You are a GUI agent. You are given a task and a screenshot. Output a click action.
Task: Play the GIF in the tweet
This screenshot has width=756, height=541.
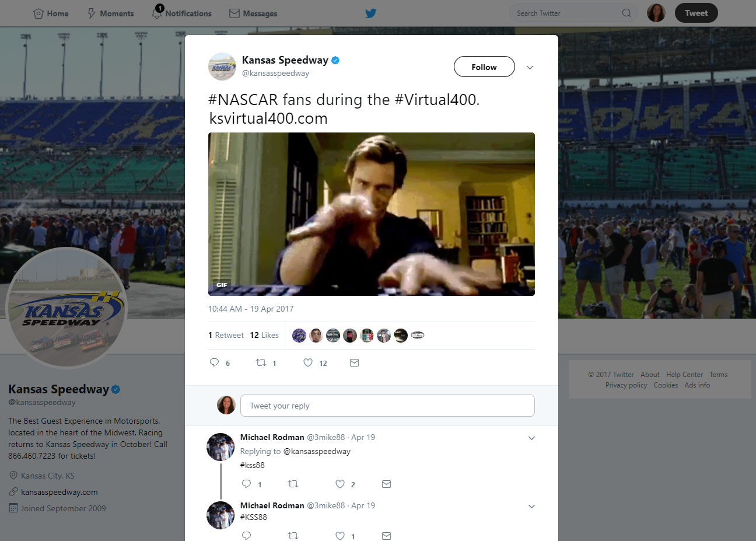(372, 214)
